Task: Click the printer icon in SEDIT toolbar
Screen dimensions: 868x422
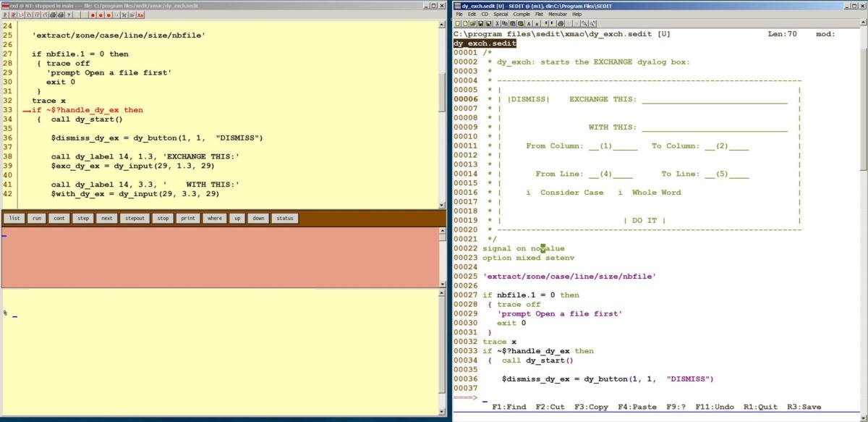Action: (561, 23)
